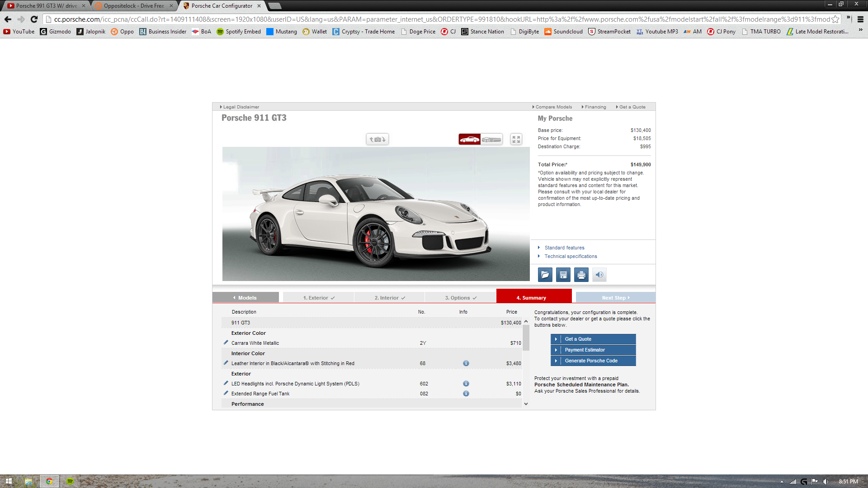Save configuration with floppy disk icon

[x=563, y=275]
